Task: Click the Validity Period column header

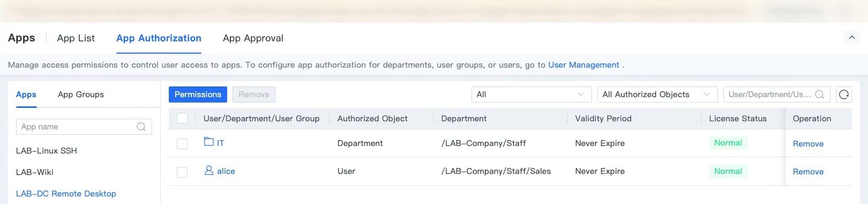Action: [x=603, y=119]
